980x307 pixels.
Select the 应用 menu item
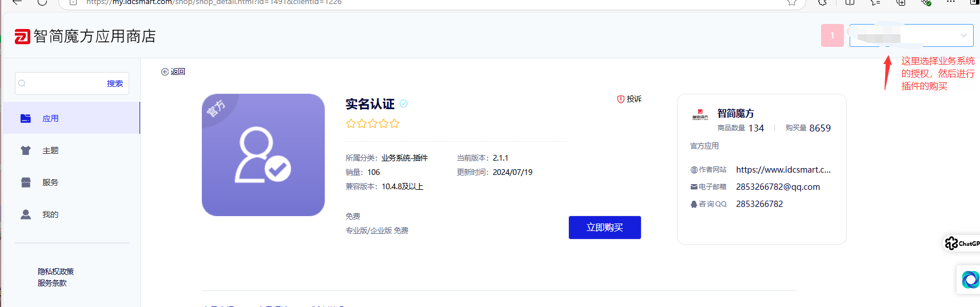71,118
